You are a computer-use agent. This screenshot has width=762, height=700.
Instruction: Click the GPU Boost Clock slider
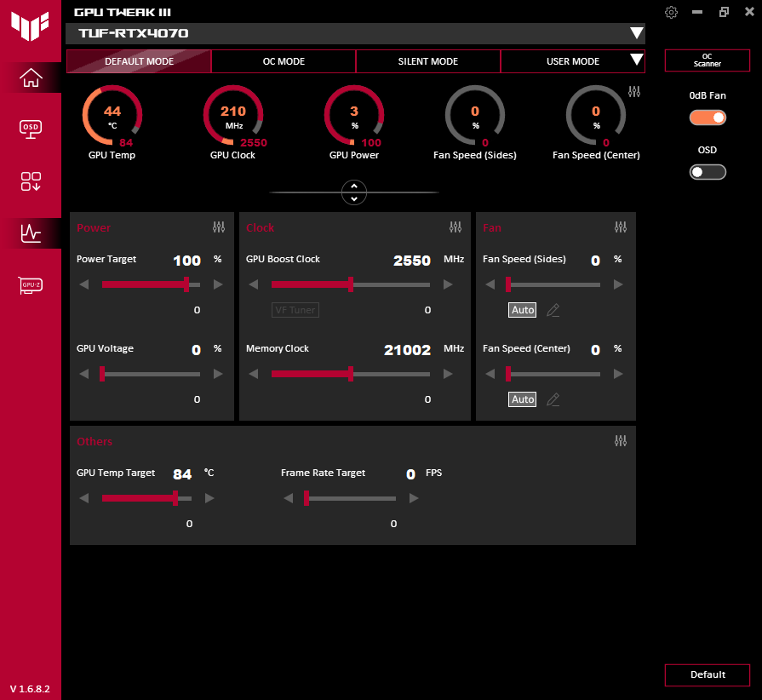click(351, 284)
